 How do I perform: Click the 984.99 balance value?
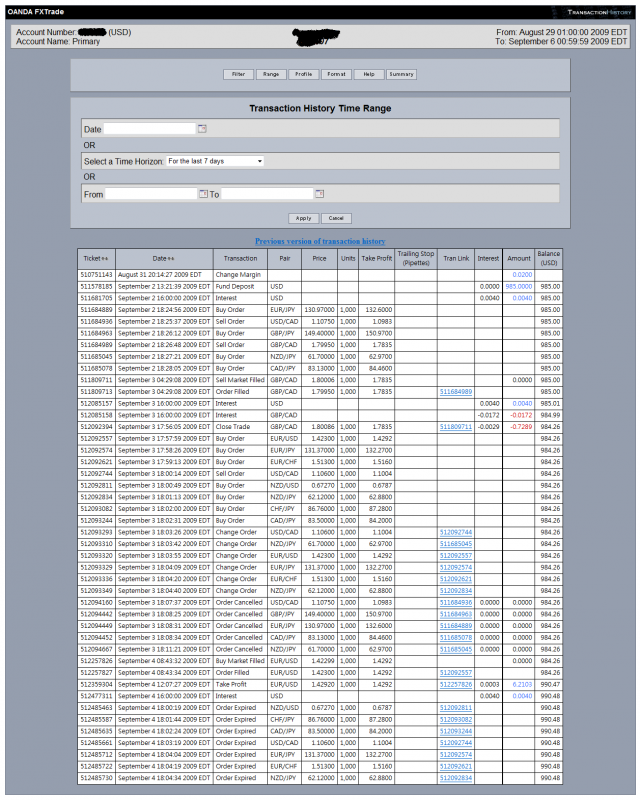click(x=550, y=415)
